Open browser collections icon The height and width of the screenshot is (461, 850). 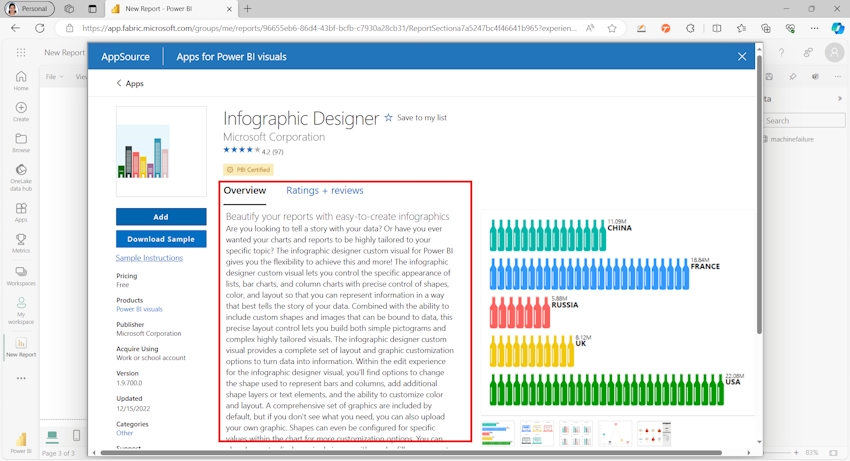pyautogui.click(x=765, y=28)
